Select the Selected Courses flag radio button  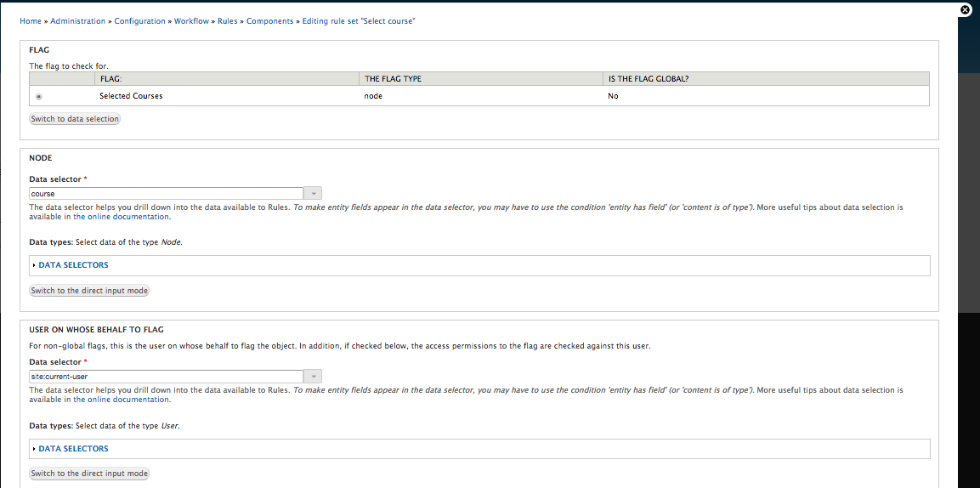pyautogui.click(x=39, y=97)
